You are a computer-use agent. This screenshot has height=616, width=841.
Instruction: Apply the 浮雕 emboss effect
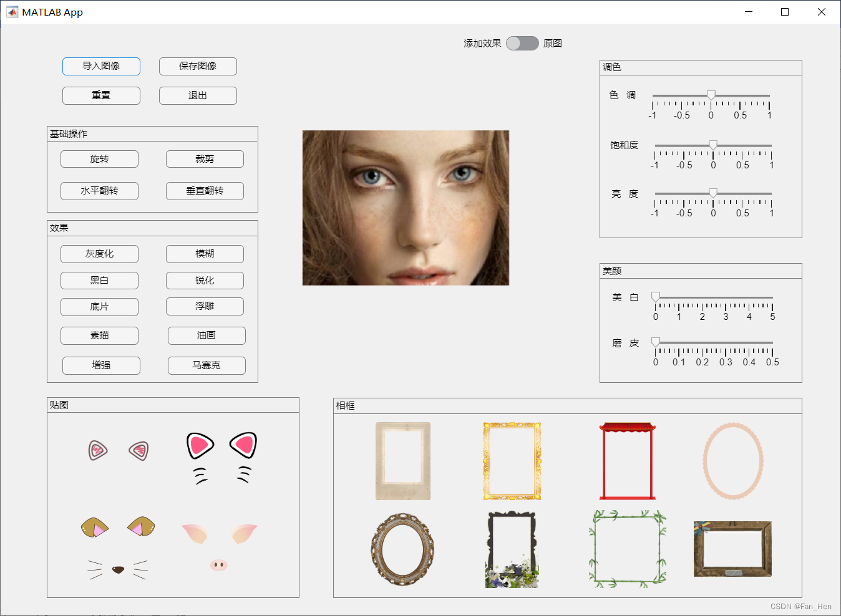coord(205,306)
